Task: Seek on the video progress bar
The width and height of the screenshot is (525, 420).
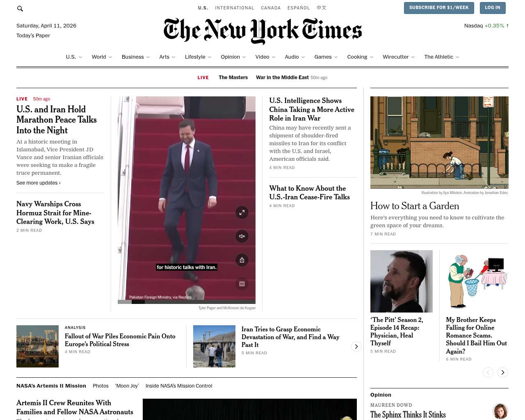Action: (187, 302)
